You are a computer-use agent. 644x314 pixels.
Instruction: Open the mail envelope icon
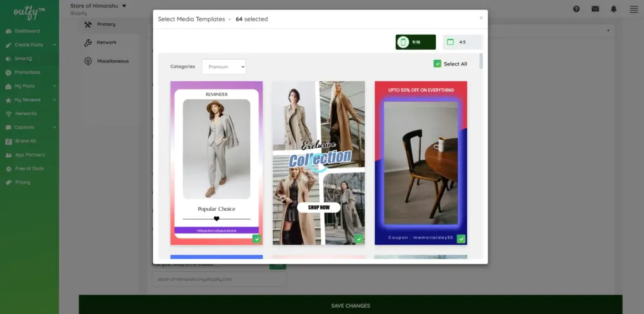pyautogui.click(x=595, y=9)
